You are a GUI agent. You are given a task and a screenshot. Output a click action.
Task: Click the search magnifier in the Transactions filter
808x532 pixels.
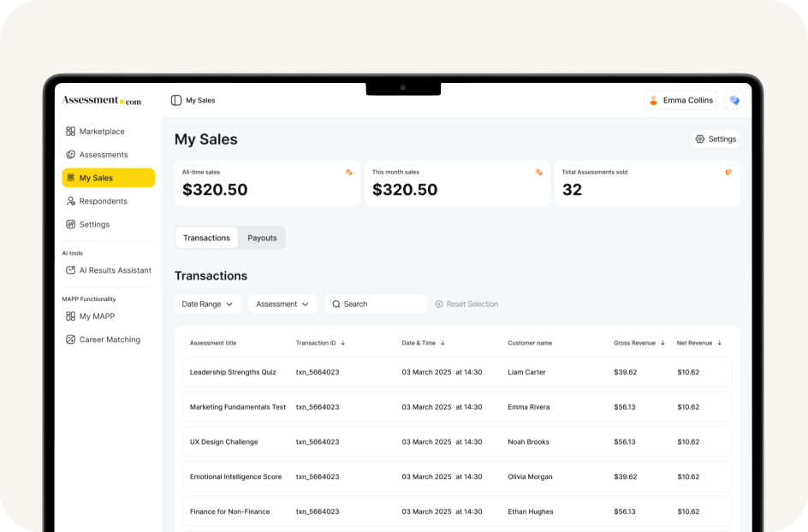(x=336, y=304)
